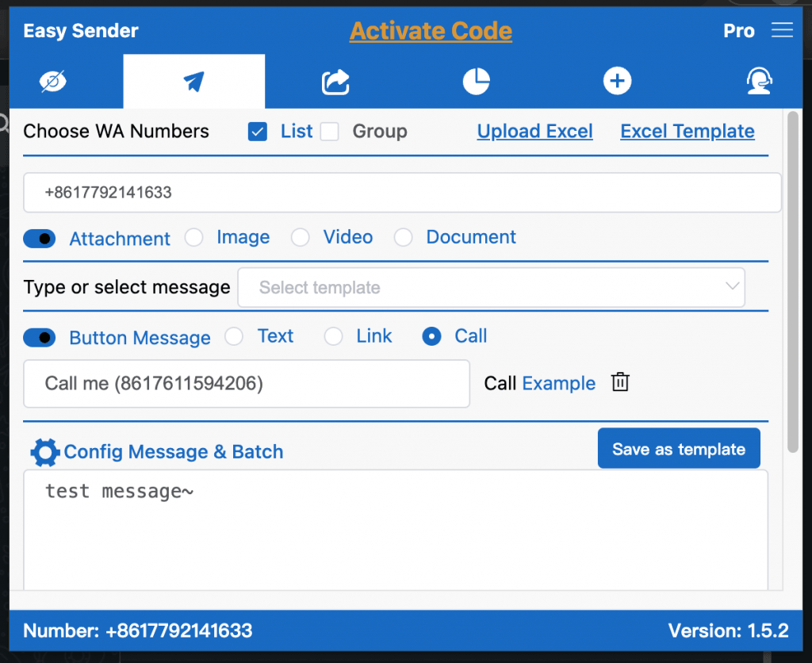Delete call button using trash icon

(619, 382)
